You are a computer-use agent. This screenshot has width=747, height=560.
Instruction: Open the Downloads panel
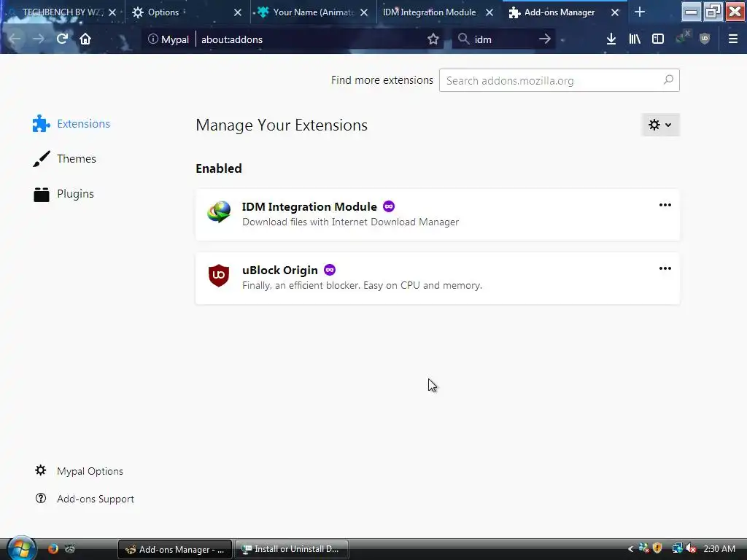point(611,39)
